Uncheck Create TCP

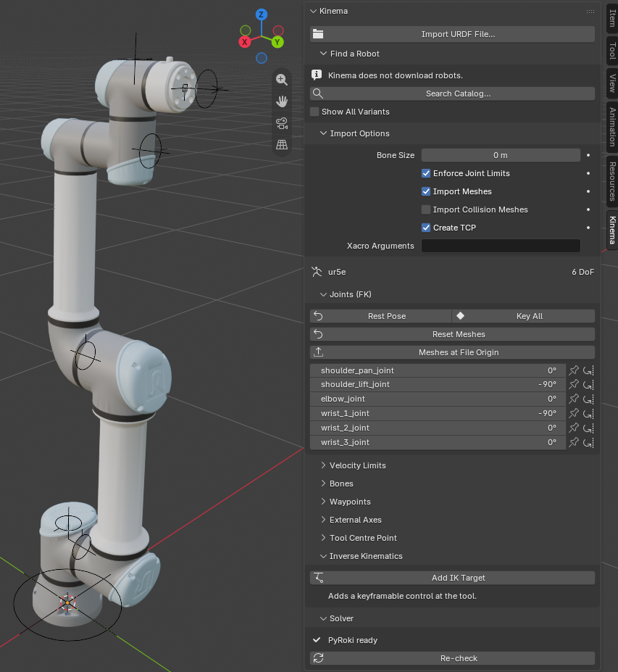[426, 228]
